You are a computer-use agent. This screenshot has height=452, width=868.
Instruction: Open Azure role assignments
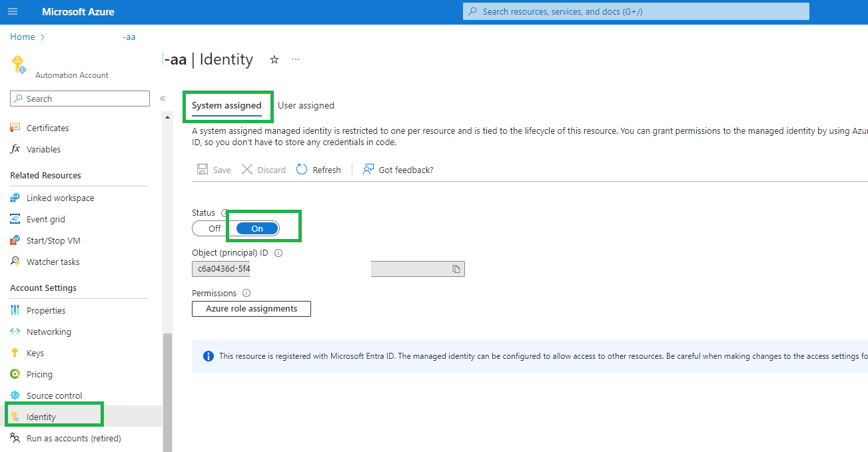tap(251, 309)
